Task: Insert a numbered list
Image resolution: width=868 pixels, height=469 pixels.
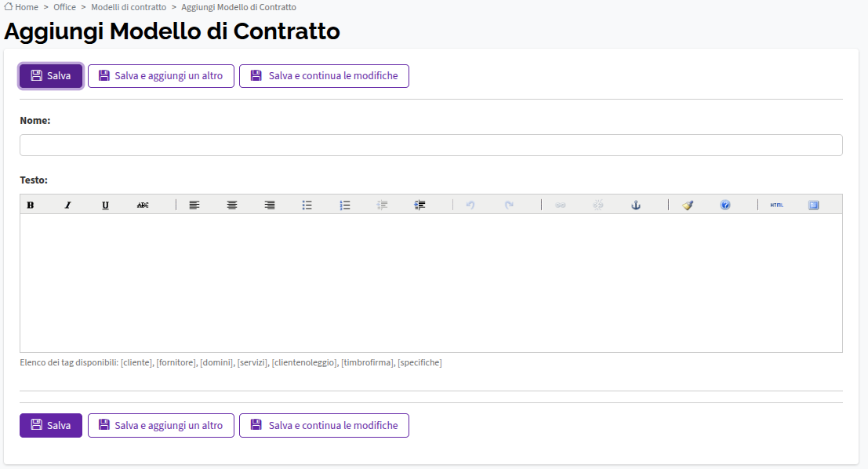Action: (x=345, y=205)
